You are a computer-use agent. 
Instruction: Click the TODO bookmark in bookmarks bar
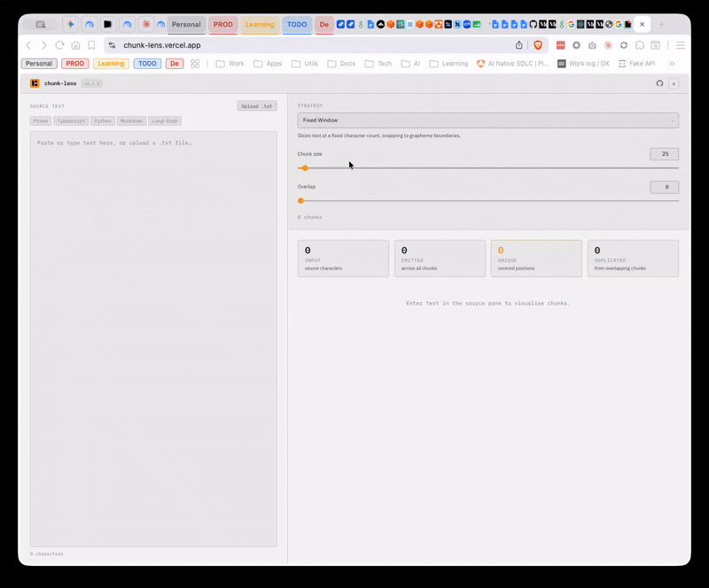[x=147, y=64]
